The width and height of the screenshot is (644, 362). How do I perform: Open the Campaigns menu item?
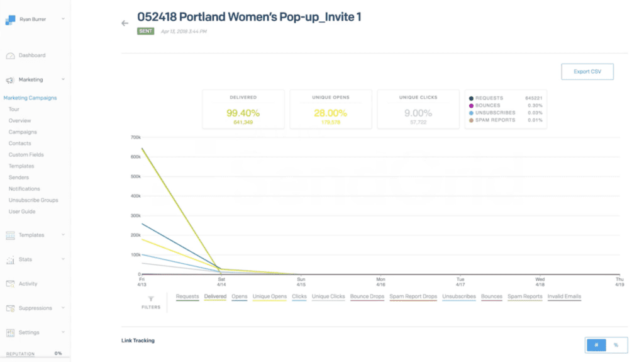pyautogui.click(x=23, y=132)
